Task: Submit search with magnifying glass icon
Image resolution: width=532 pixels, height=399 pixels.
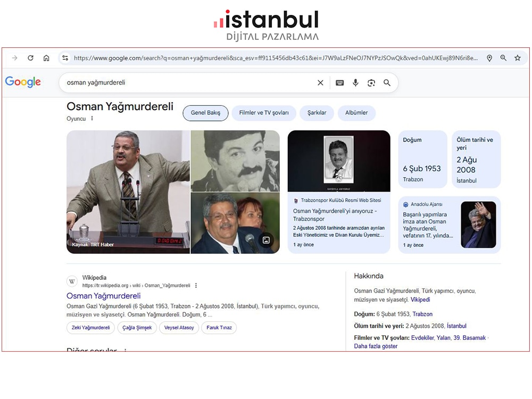Action: pyautogui.click(x=387, y=83)
